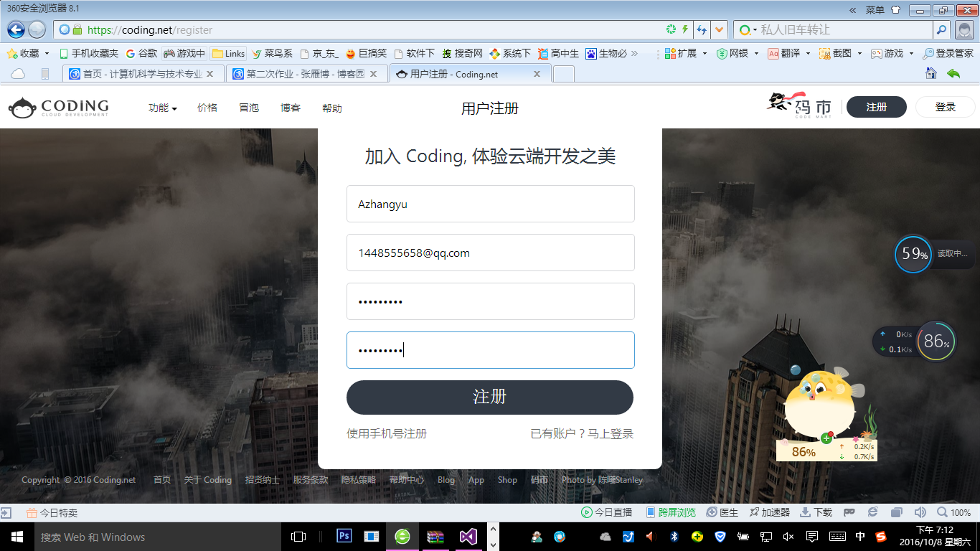
Task: Click the Windows Start button
Action: click(17, 537)
